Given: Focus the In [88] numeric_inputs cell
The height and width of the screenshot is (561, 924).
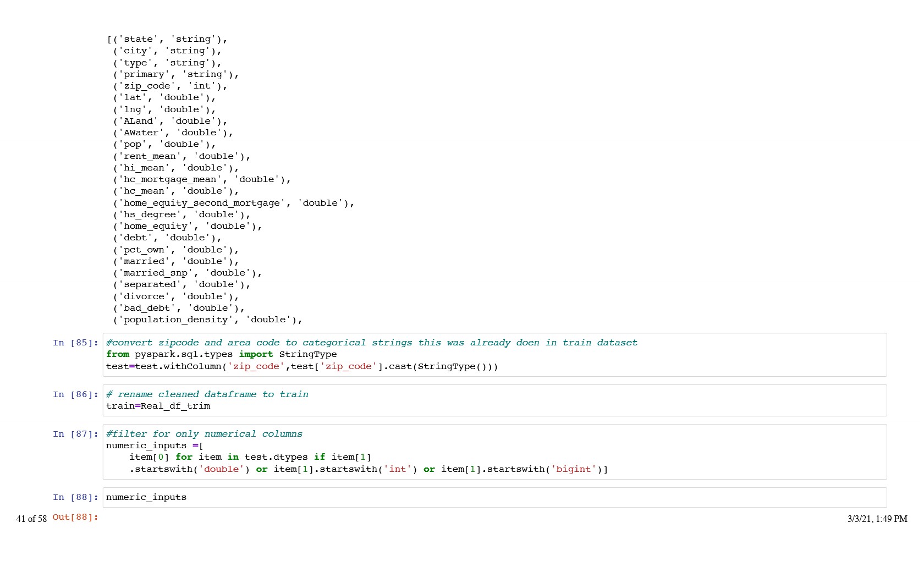Looking at the screenshot, I should [495, 497].
